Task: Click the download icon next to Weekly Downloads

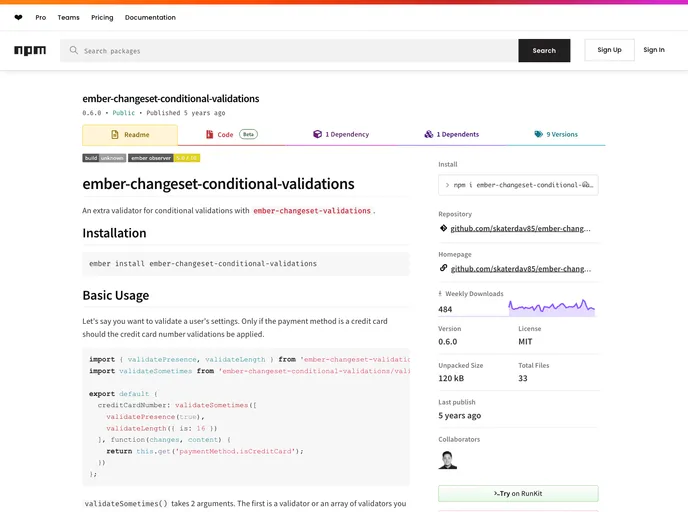Action: (x=440, y=294)
